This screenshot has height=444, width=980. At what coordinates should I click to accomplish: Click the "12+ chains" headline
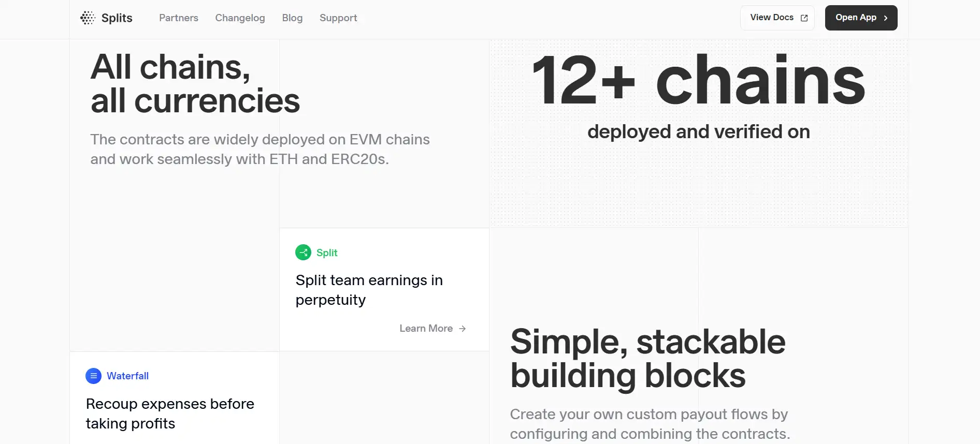click(698, 80)
